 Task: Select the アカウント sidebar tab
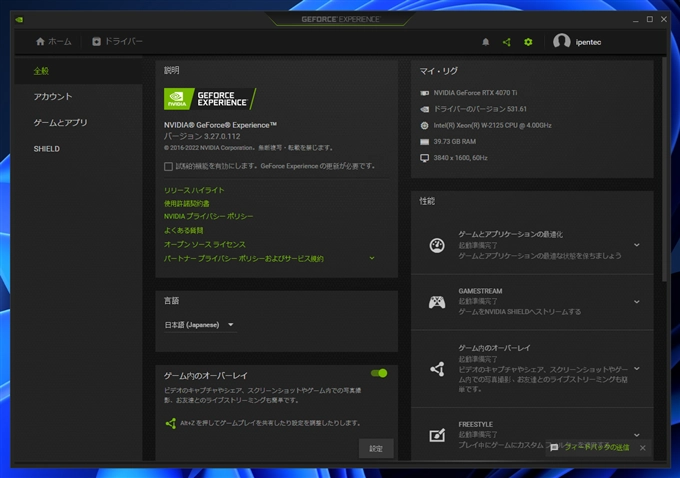78,97
